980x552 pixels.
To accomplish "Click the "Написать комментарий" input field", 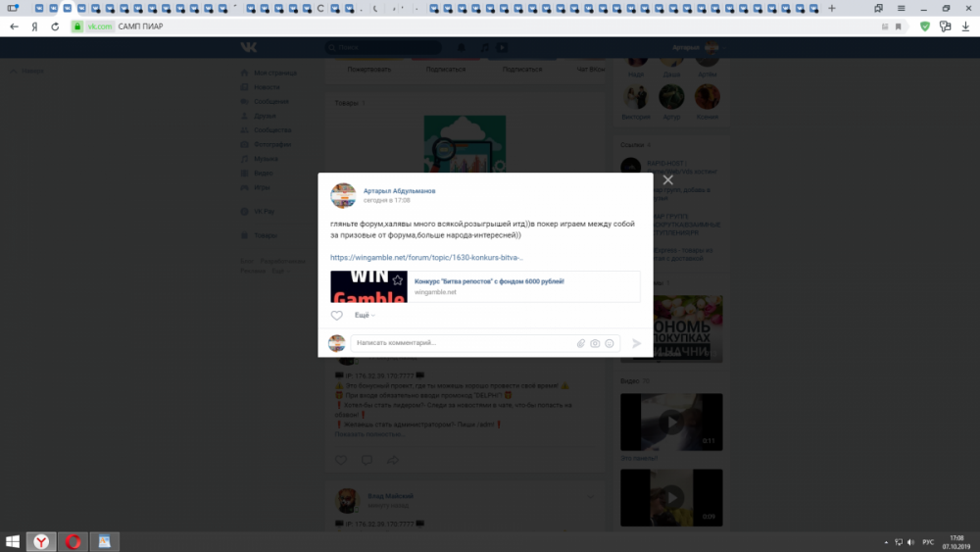I will click(x=461, y=343).
